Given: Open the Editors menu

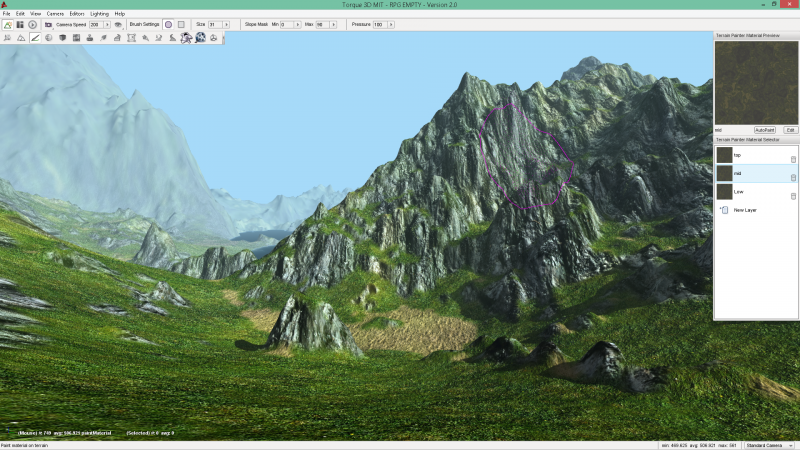Looking at the screenshot, I should [77, 14].
